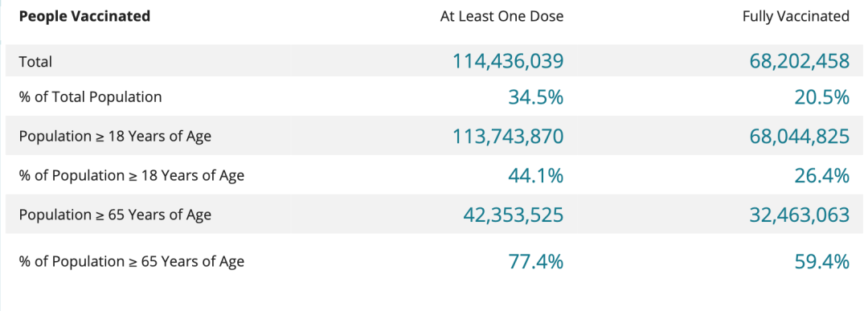
Task: Select the Population ≥ 18 Years of Age label
Action: 115,136
